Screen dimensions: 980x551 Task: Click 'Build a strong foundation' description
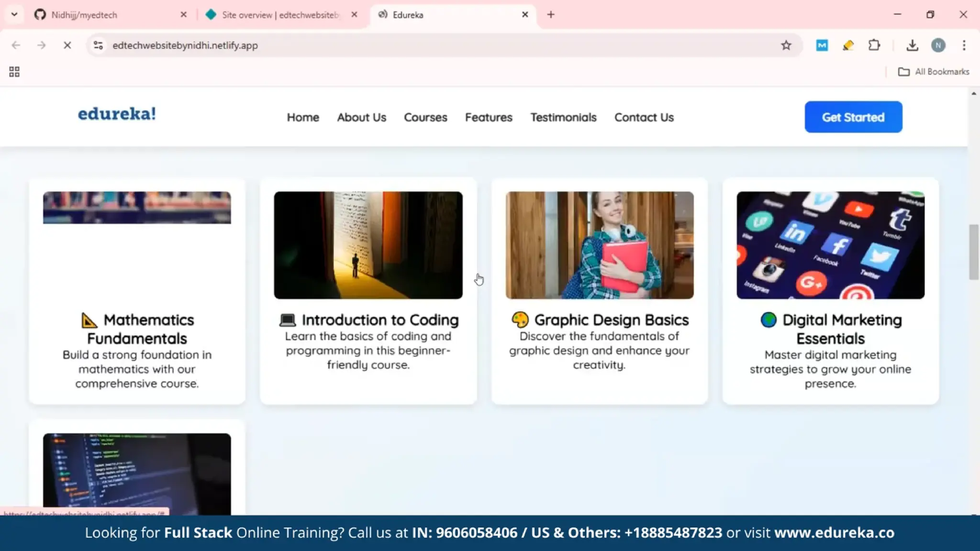(137, 369)
